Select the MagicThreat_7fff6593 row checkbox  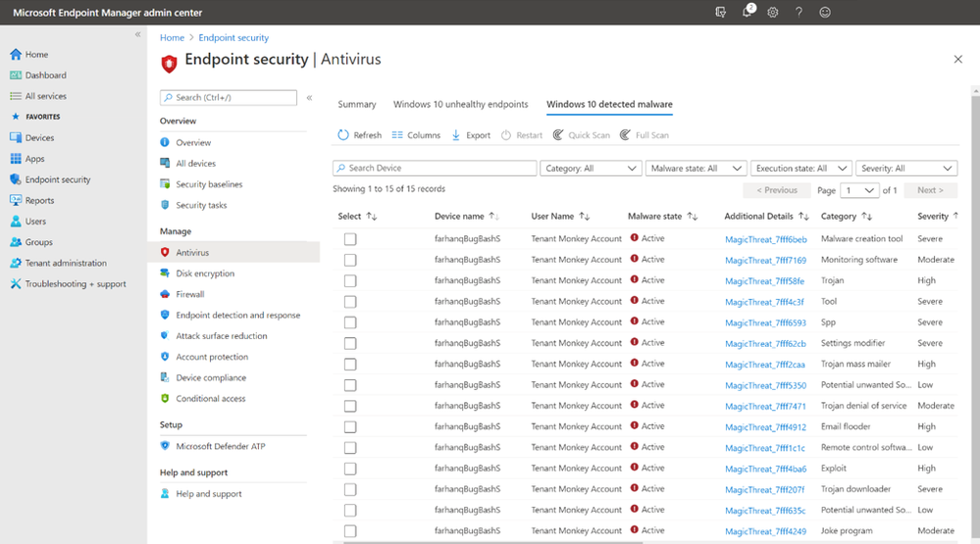[350, 322]
